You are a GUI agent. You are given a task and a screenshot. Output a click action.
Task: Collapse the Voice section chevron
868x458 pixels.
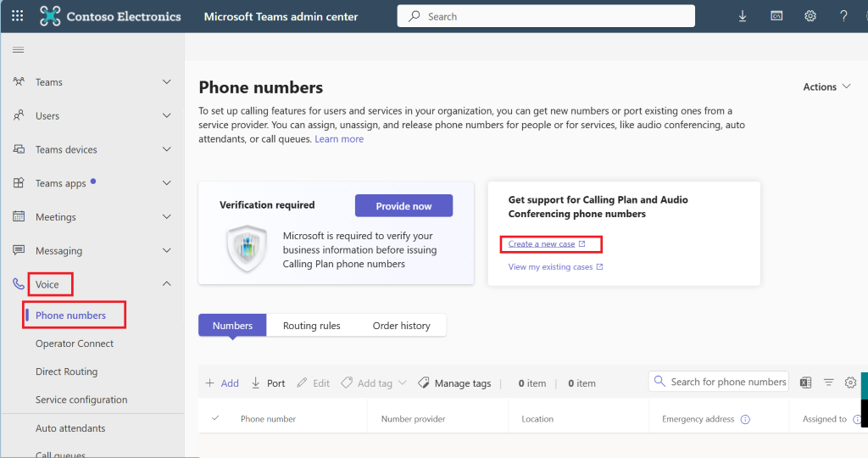coord(167,284)
